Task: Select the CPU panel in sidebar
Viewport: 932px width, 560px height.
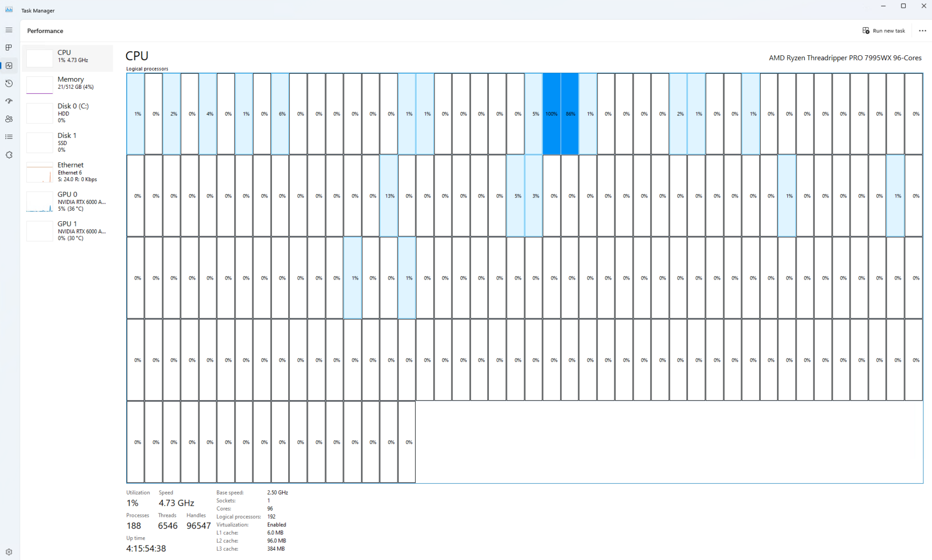Action: (68, 57)
